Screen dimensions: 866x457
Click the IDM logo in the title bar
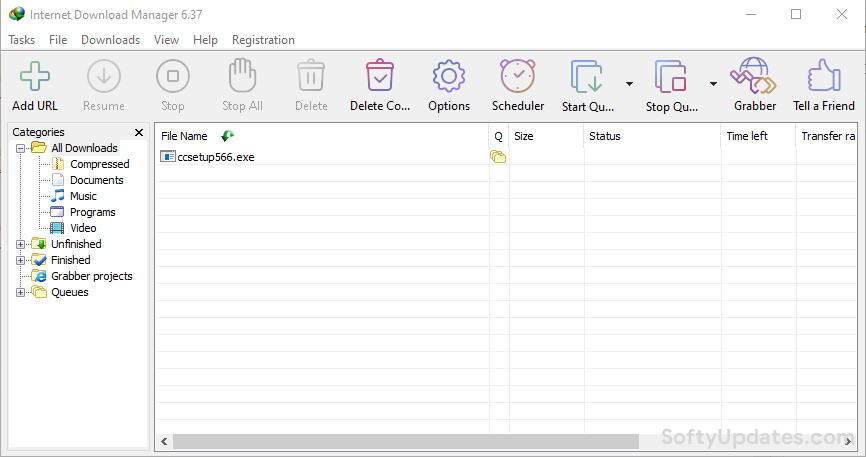pos(17,14)
